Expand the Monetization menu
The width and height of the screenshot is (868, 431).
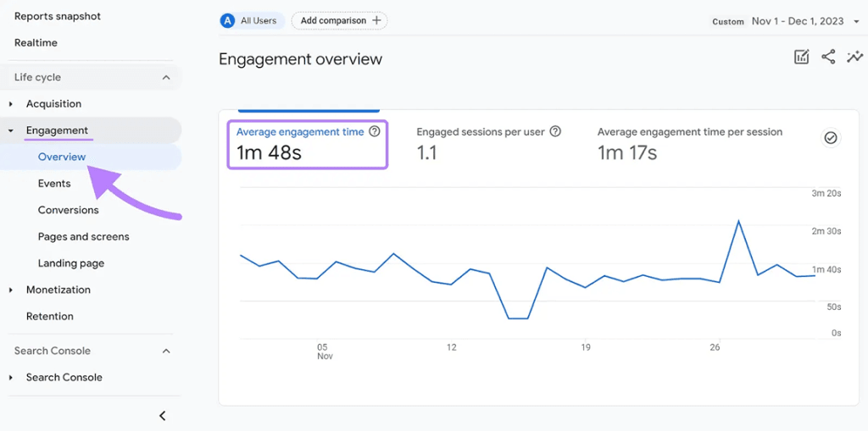tap(11, 290)
